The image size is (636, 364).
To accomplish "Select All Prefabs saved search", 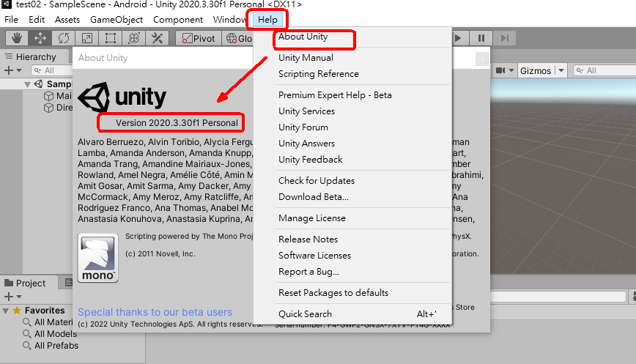I will 51,346.
